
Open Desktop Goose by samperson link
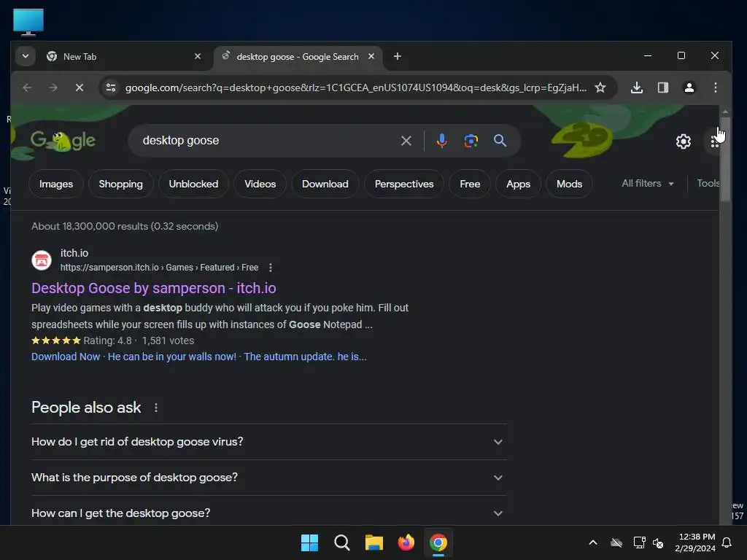pos(153,288)
